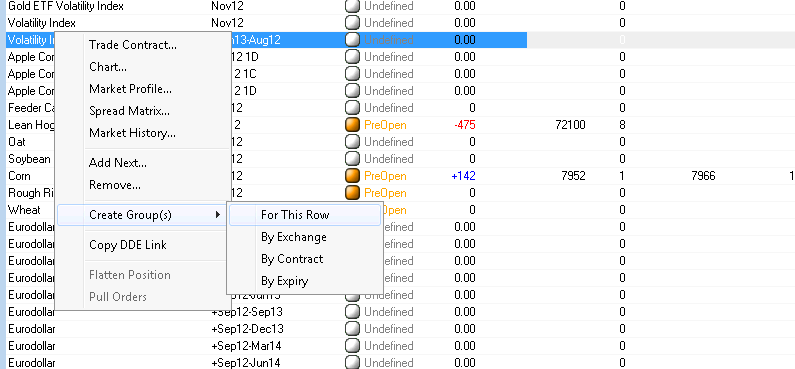Click Rough Rice orange PreOpen status icon

pos(352,193)
